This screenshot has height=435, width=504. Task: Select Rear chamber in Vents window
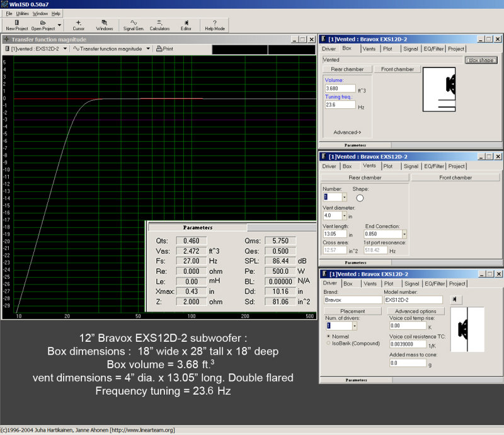point(365,178)
